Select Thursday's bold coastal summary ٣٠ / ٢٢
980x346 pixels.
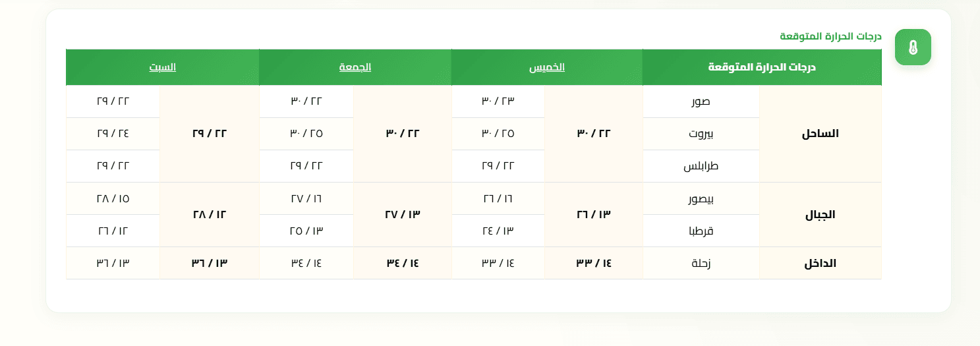point(594,134)
